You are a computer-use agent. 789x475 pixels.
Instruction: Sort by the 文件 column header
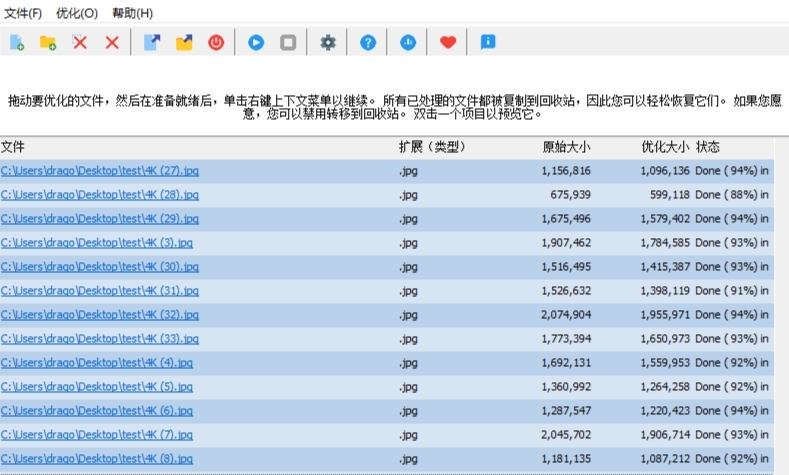tap(13, 147)
